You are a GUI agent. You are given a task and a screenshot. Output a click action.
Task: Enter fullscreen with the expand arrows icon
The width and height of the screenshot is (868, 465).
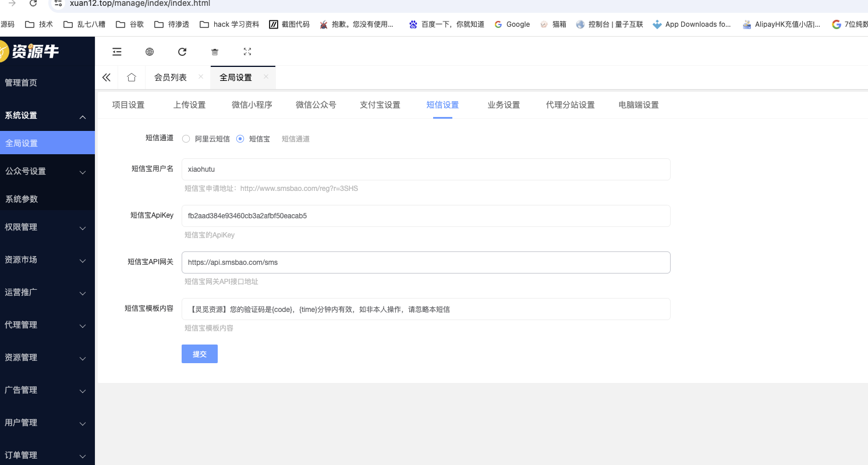[247, 52]
